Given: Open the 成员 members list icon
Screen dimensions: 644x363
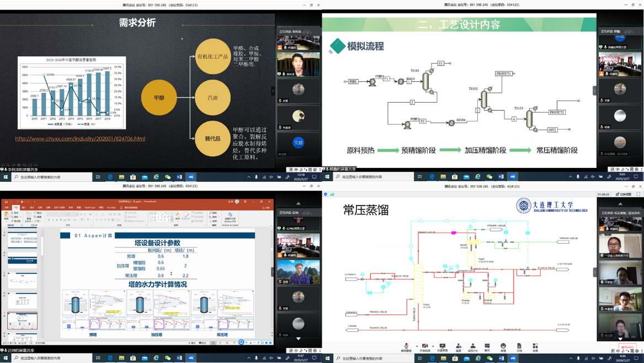Looking at the screenshot, I should [473, 346].
